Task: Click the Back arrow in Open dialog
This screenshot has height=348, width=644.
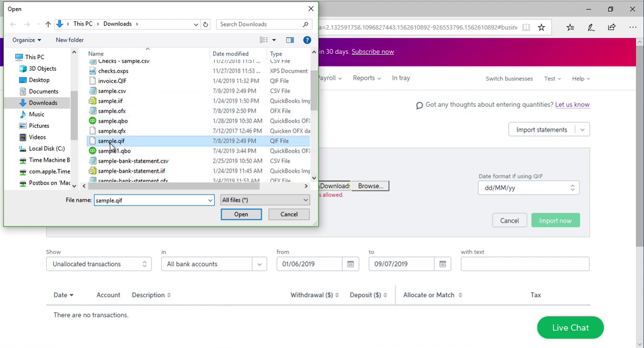Action: tap(13, 24)
